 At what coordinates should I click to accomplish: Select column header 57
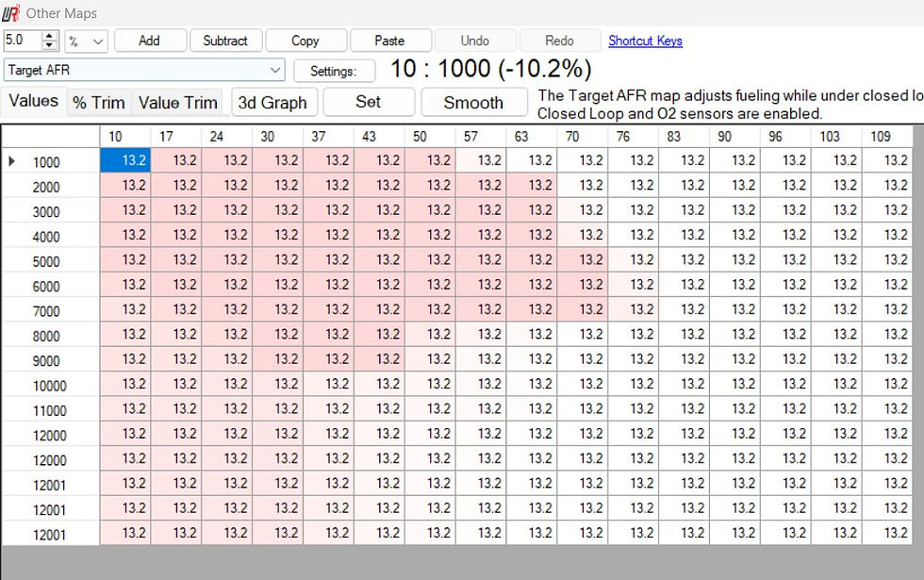click(x=480, y=137)
